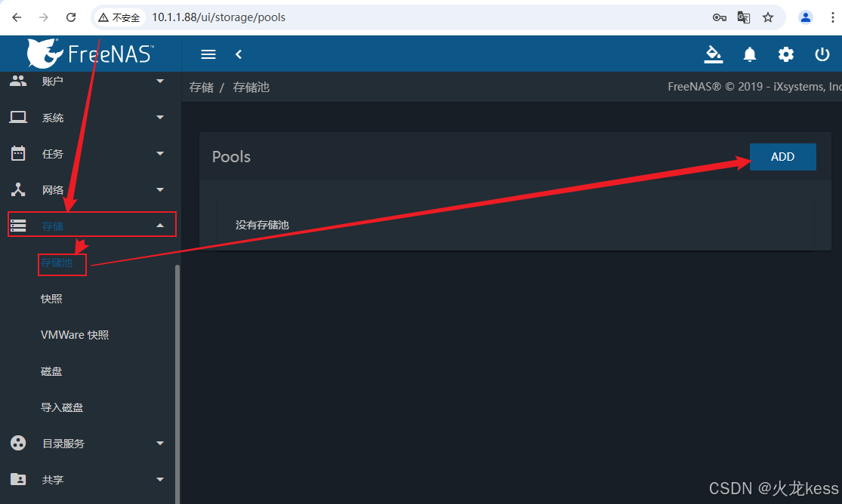Image resolution: width=842 pixels, height=504 pixels.
Task: Expand the 系统 dropdown arrow
Action: pyautogui.click(x=160, y=117)
